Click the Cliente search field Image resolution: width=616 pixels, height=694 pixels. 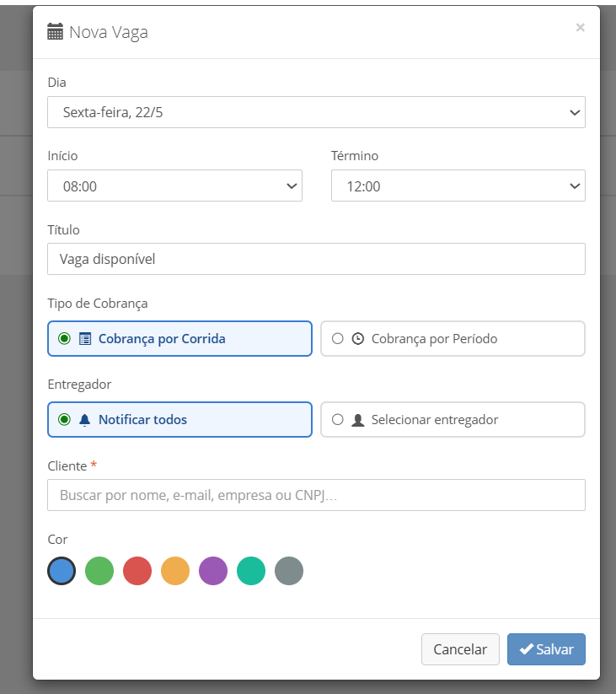coord(316,495)
